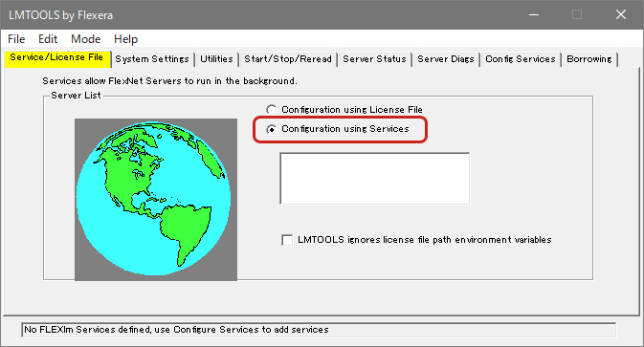Open the Edit menu

tap(48, 39)
